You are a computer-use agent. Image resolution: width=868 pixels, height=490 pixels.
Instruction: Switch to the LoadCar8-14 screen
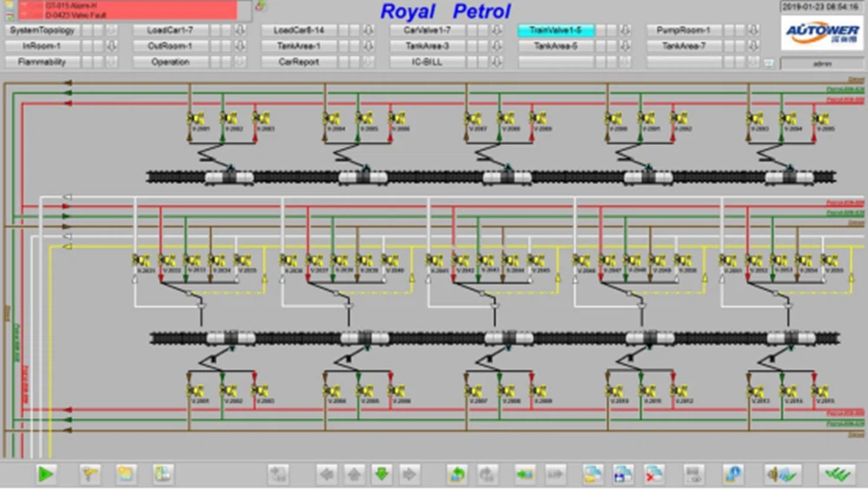(x=299, y=30)
